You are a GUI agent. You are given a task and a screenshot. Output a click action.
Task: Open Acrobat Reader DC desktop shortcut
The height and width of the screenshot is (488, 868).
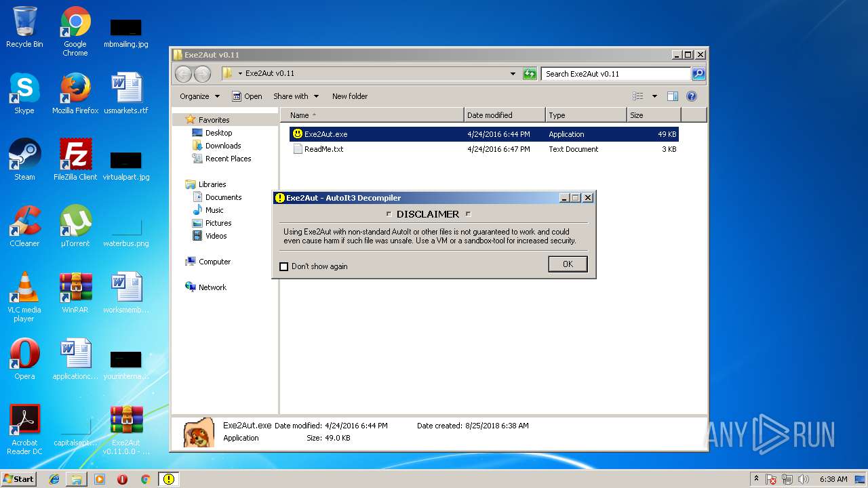(x=24, y=430)
